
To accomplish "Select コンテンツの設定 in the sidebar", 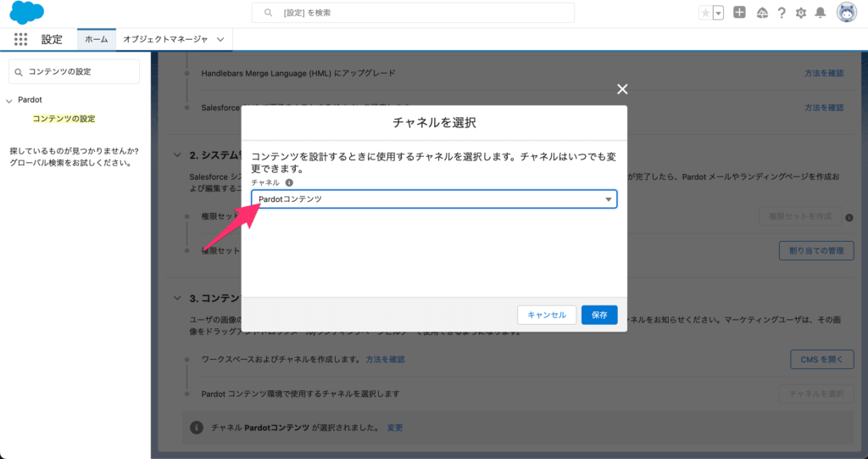I will pyautogui.click(x=64, y=119).
